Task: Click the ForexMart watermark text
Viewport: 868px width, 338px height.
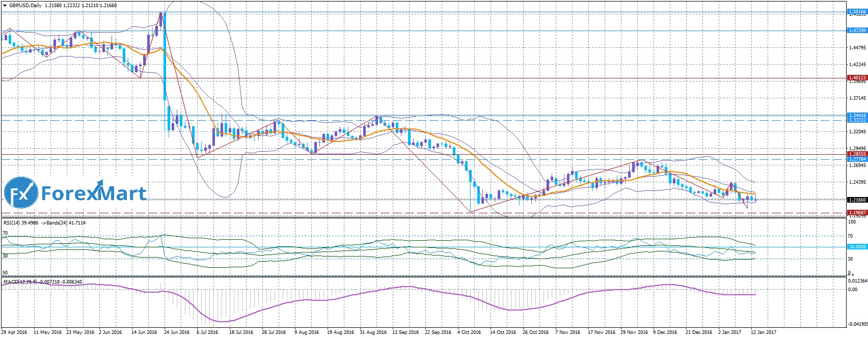Action: tap(93, 194)
